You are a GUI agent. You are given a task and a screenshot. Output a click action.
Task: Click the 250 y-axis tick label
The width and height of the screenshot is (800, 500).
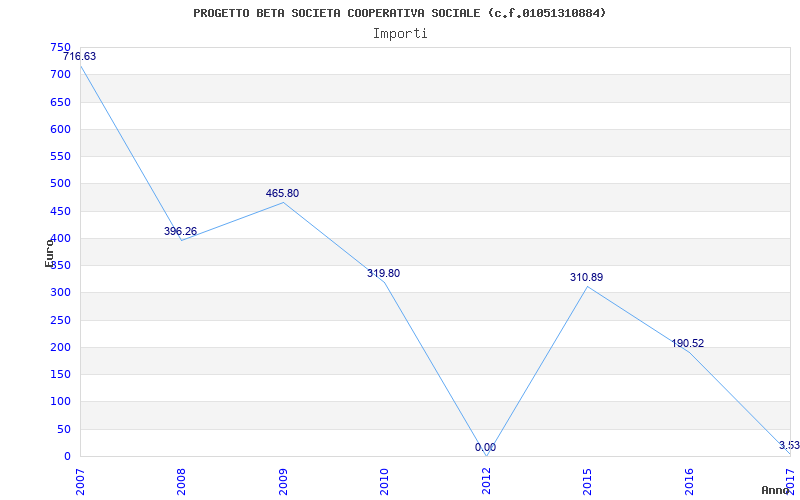click(x=60, y=320)
